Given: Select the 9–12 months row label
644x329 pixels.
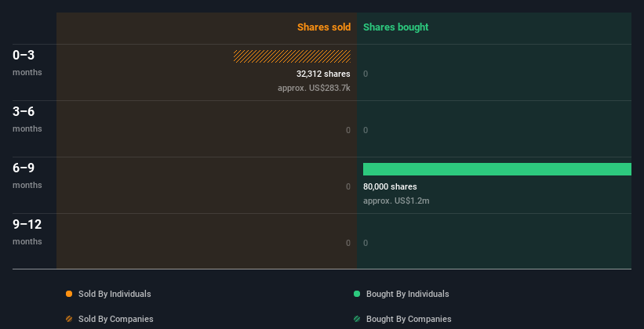Looking at the screenshot, I should 27,231.
